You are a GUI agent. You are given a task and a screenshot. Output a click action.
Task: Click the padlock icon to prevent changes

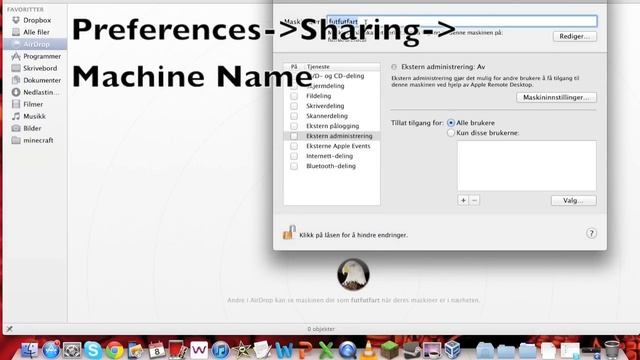[289, 232]
